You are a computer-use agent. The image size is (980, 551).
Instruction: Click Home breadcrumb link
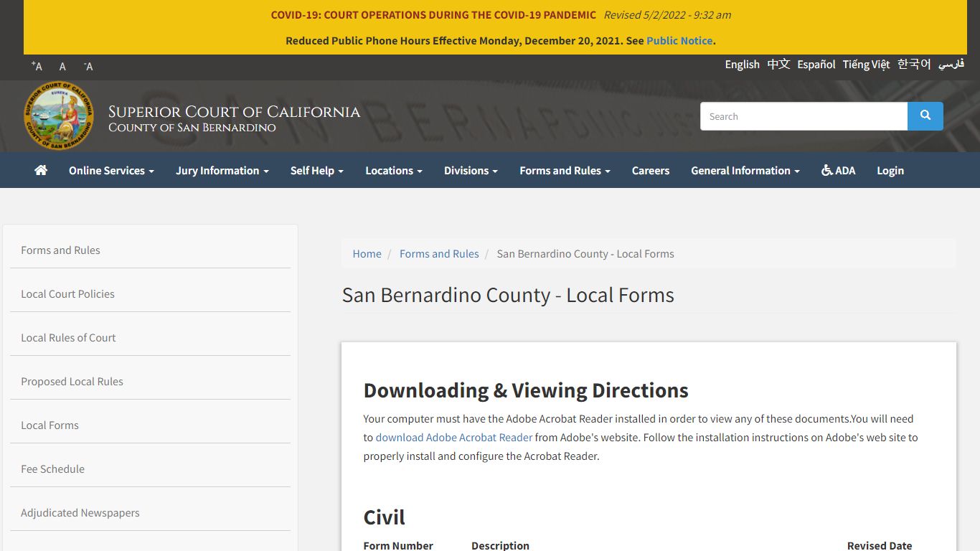367,254
